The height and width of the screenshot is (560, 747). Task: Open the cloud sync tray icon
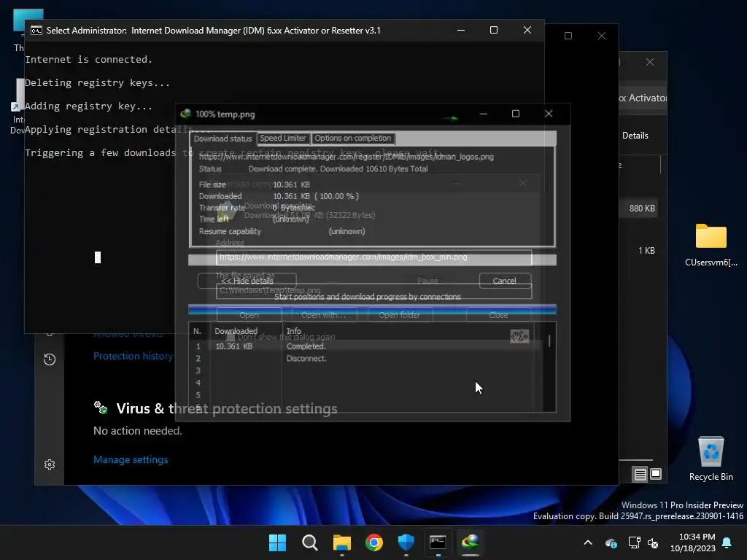point(611,542)
